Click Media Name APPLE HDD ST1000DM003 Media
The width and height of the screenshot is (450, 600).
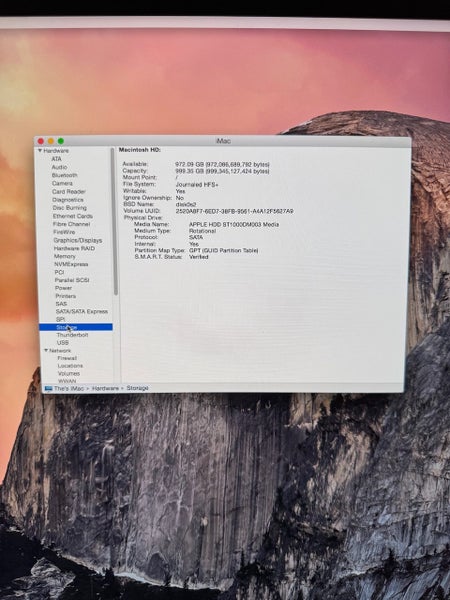pos(234,225)
